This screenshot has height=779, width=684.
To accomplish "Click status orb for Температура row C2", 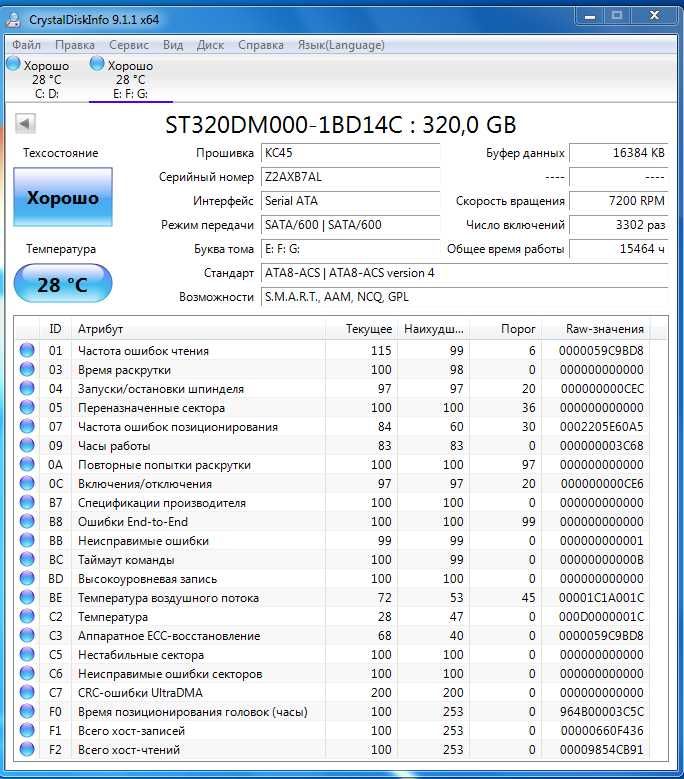I will click(x=27, y=616).
